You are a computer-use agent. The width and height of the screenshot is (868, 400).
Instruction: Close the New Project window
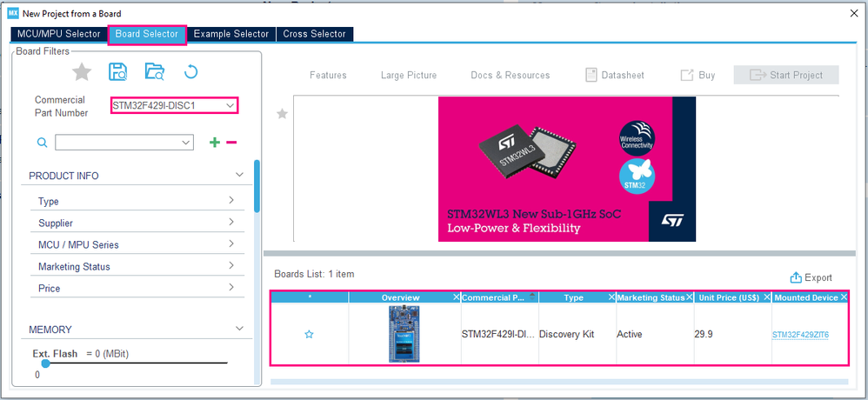(854, 13)
